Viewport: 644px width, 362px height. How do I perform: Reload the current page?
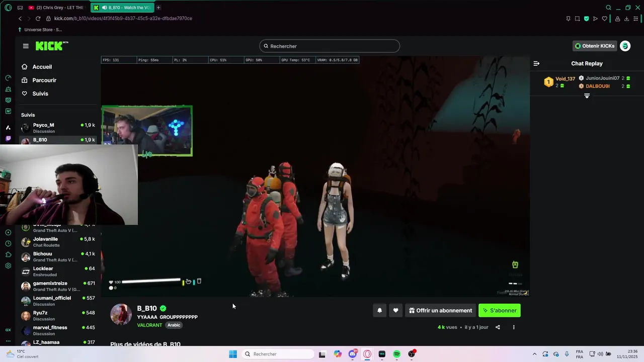point(38,19)
